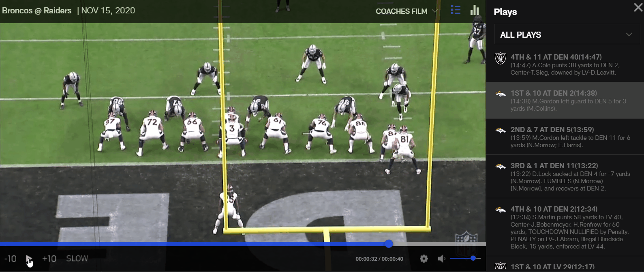
Task: Mute the video with speaker icon
Action: (442, 259)
